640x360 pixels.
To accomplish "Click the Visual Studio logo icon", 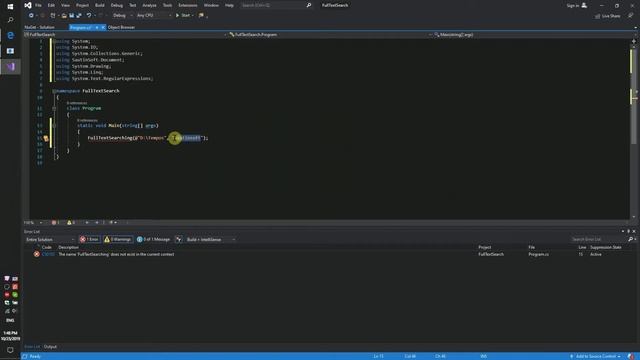I will (x=27, y=5).
